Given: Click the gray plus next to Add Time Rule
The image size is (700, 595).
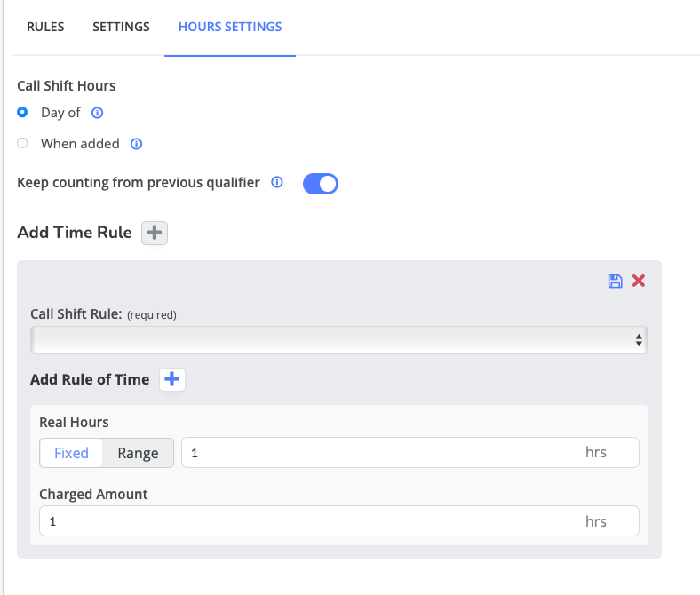Looking at the screenshot, I should pos(155,233).
